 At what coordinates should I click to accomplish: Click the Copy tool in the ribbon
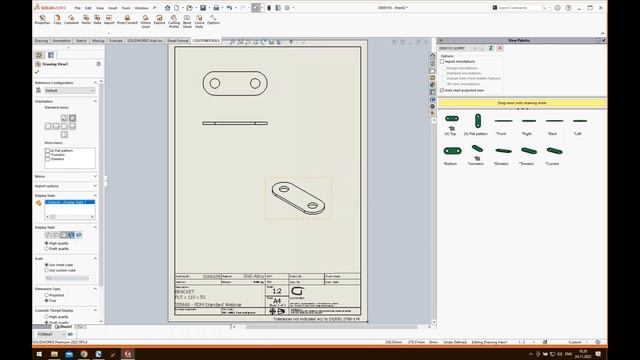pyautogui.click(x=57, y=20)
